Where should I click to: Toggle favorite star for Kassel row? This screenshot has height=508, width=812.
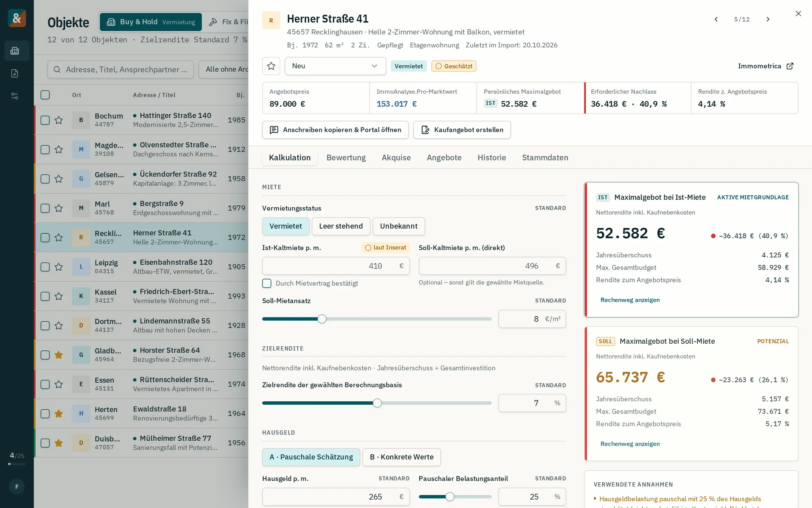click(x=59, y=296)
